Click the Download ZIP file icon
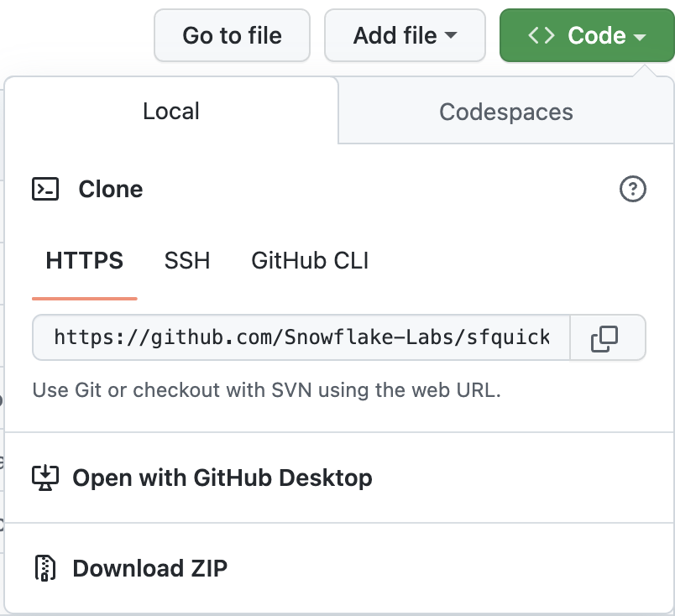This screenshot has height=616, width=675. tap(44, 568)
